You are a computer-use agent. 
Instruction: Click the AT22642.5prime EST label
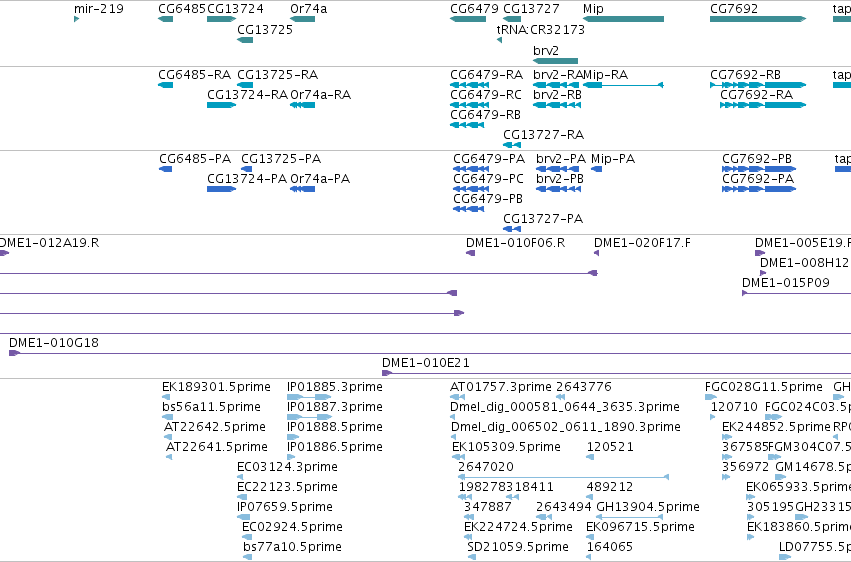click(215, 427)
